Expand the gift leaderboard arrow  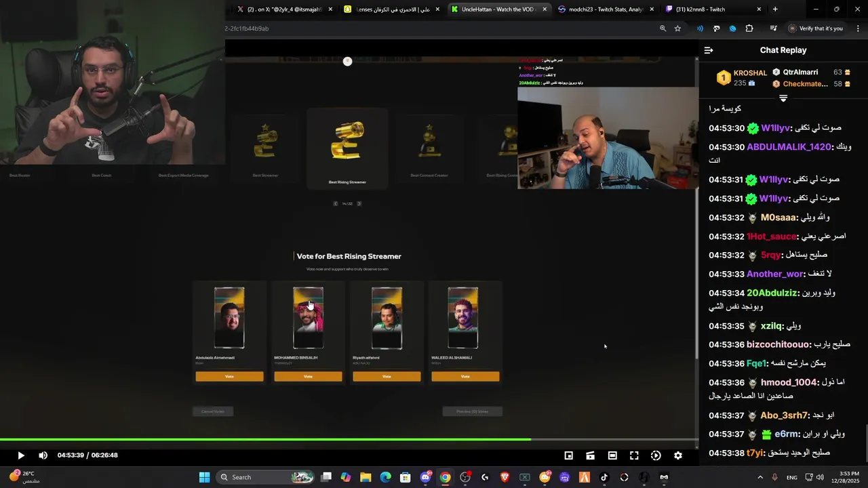tap(783, 98)
